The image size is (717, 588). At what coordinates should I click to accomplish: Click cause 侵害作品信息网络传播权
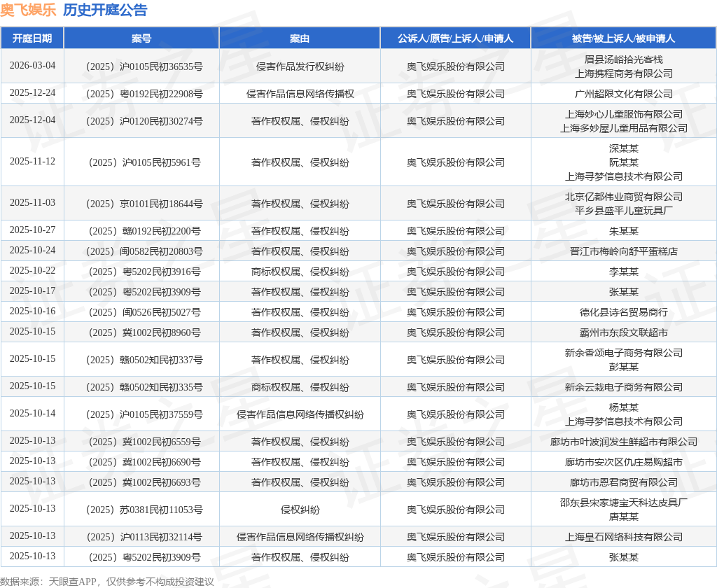click(300, 94)
